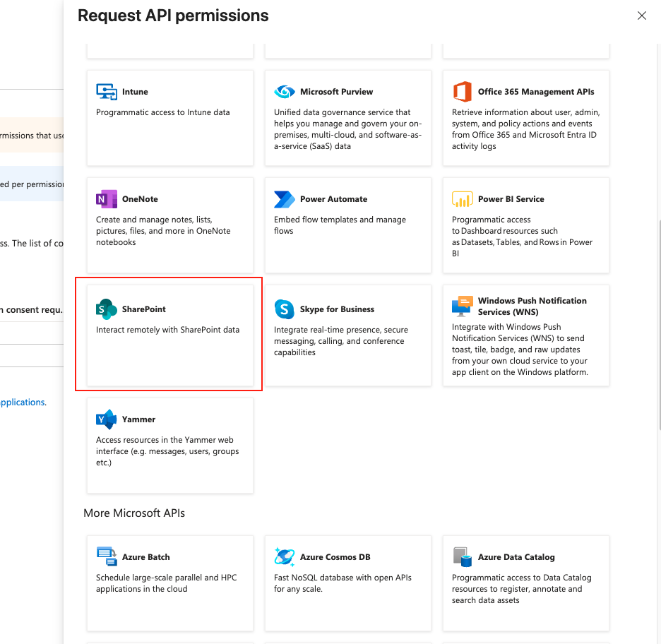This screenshot has height=644, width=661.
Task: Click the SharePoint icon
Action: coord(106,308)
